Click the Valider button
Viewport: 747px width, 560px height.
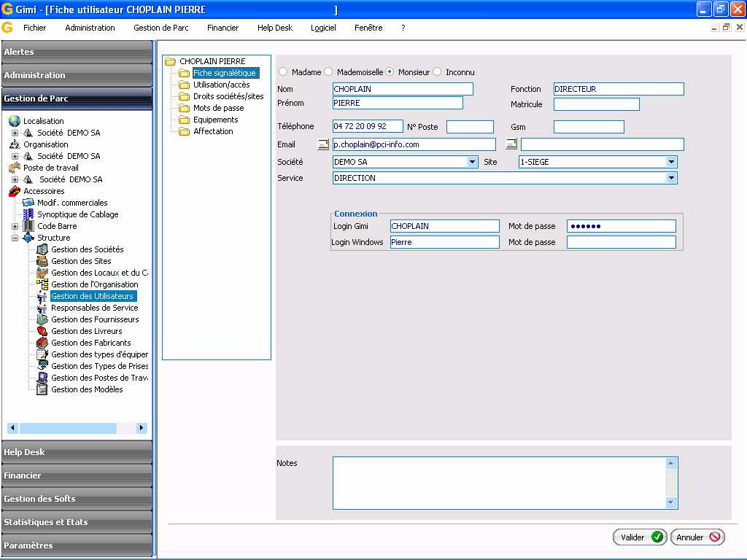640,537
